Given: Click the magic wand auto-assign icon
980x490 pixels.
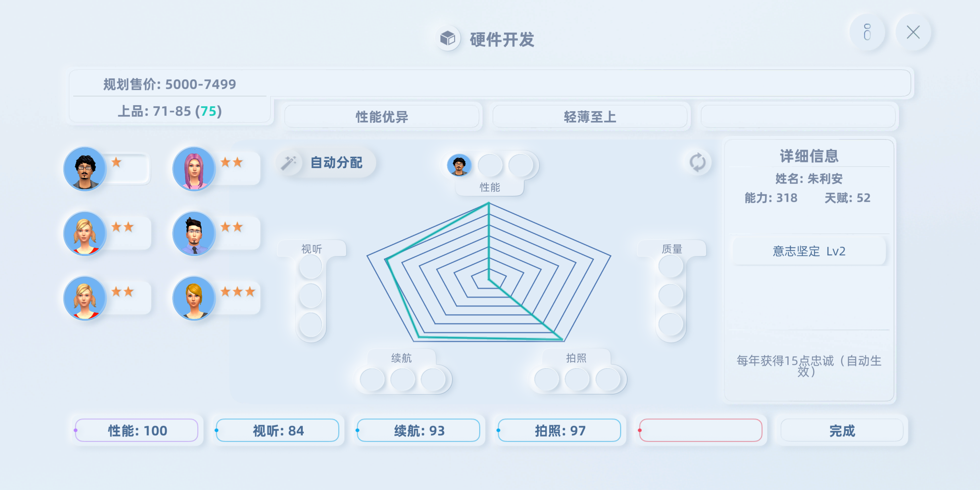Looking at the screenshot, I should (x=289, y=163).
